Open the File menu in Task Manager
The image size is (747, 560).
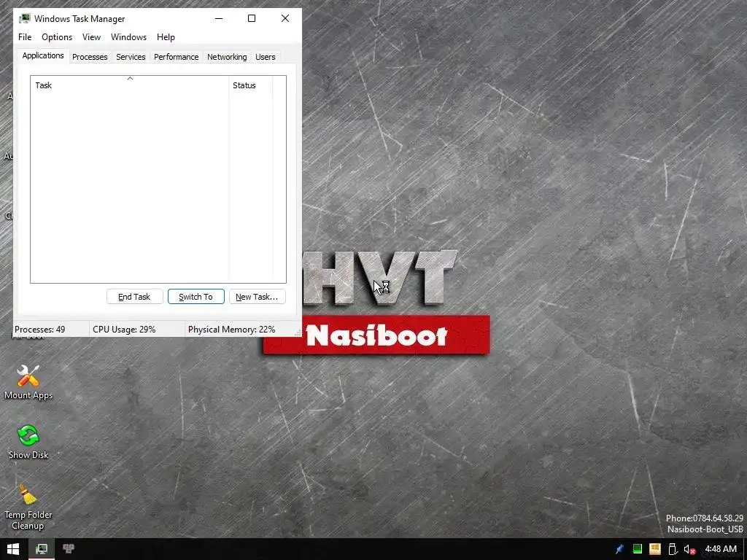tap(25, 37)
